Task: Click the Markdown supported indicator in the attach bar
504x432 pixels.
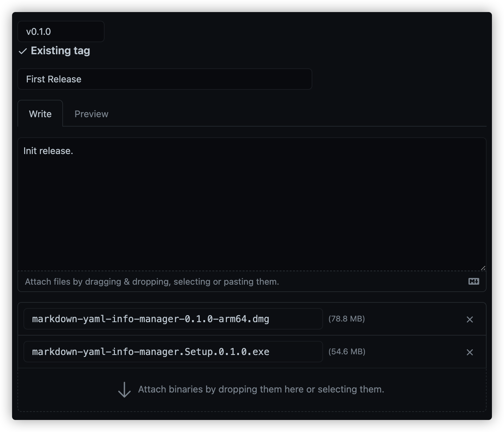Action: click(474, 281)
